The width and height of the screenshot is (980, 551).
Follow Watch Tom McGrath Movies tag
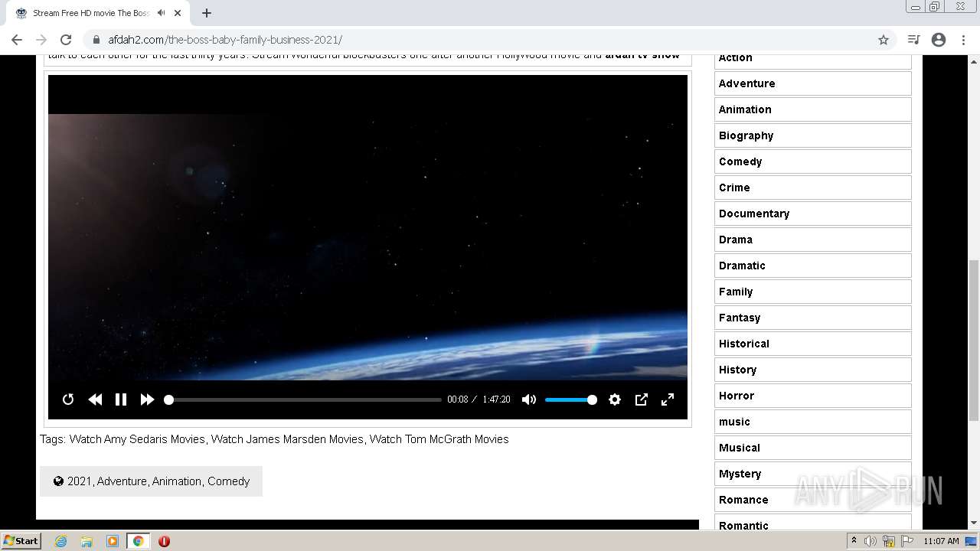click(x=439, y=439)
